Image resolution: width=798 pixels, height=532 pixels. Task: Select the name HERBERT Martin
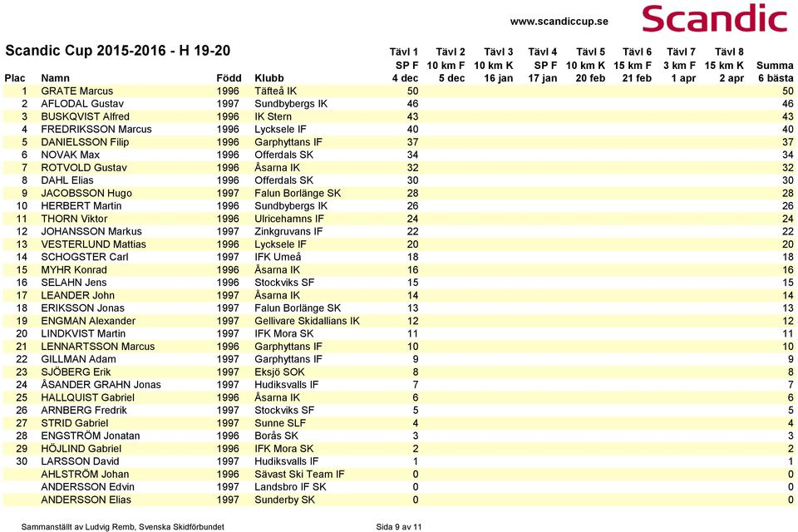(81, 205)
